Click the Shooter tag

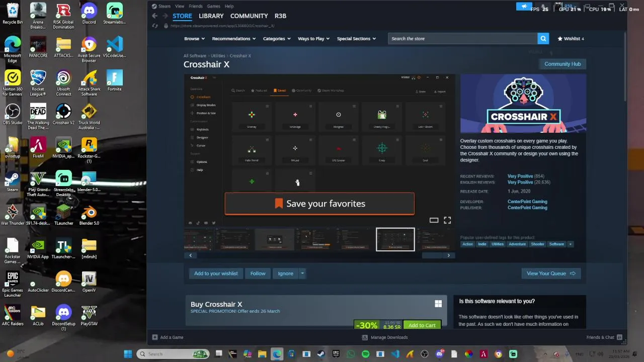point(537,244)
